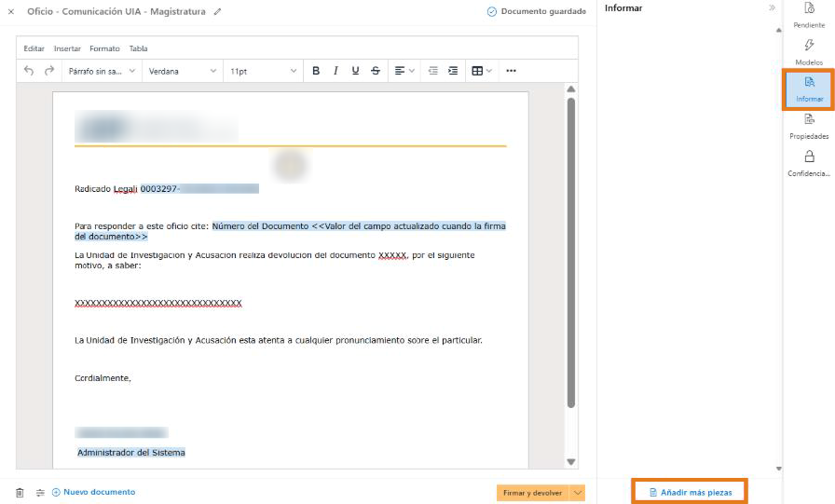Increase paragraph indent
The width and height of the screenshot is (835, 504).
tap(453, 71)
